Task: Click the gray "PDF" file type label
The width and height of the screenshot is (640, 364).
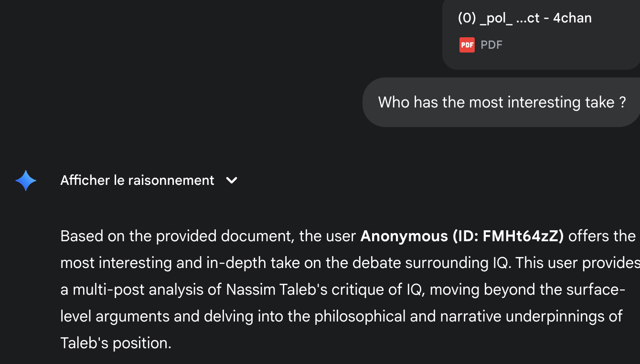Action: (x=491, y=45)
